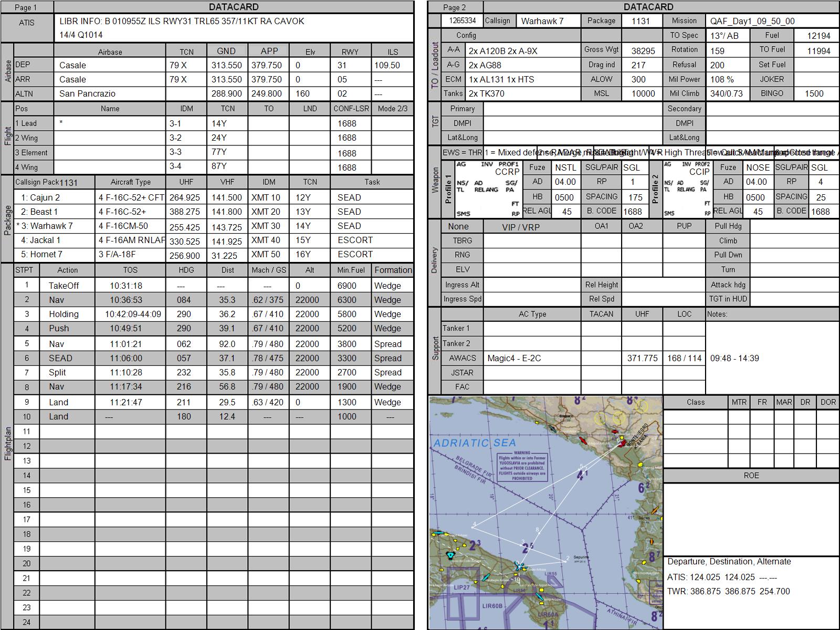Viewport: 840px width, 630px height.
Task: Click the 'ADRIATIC SEA' label on map
Action: tap(475, 443)
